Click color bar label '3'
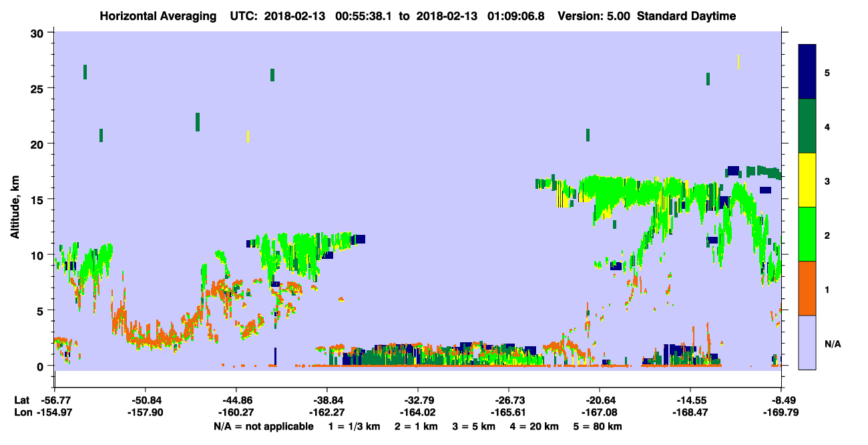 tap(827, 181)
